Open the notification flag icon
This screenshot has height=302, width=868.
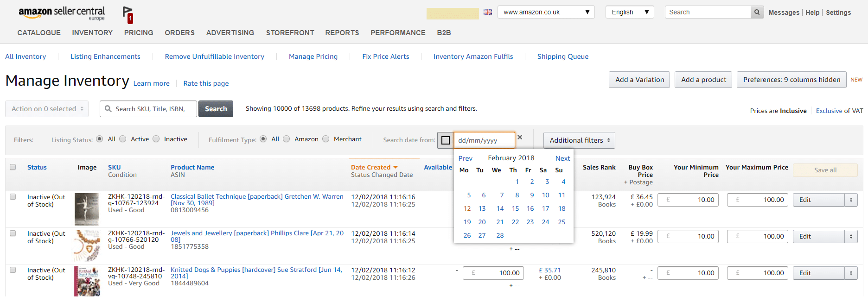128,15
